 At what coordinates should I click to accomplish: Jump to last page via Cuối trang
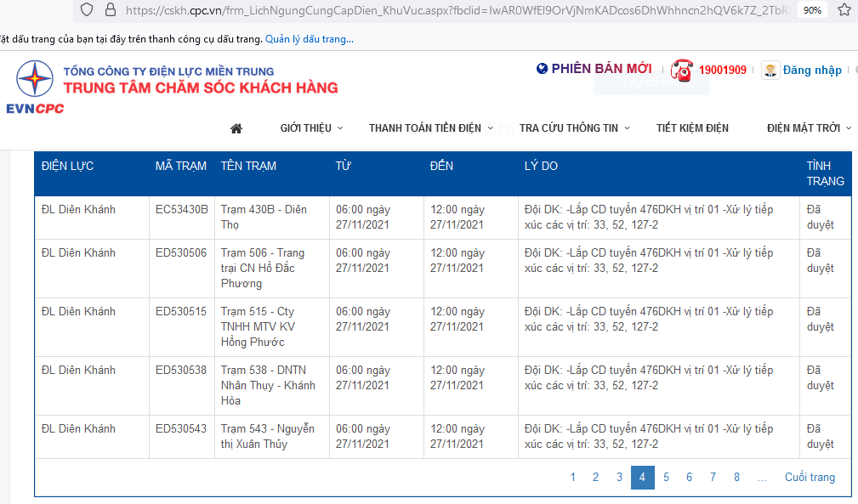(810, 478)
